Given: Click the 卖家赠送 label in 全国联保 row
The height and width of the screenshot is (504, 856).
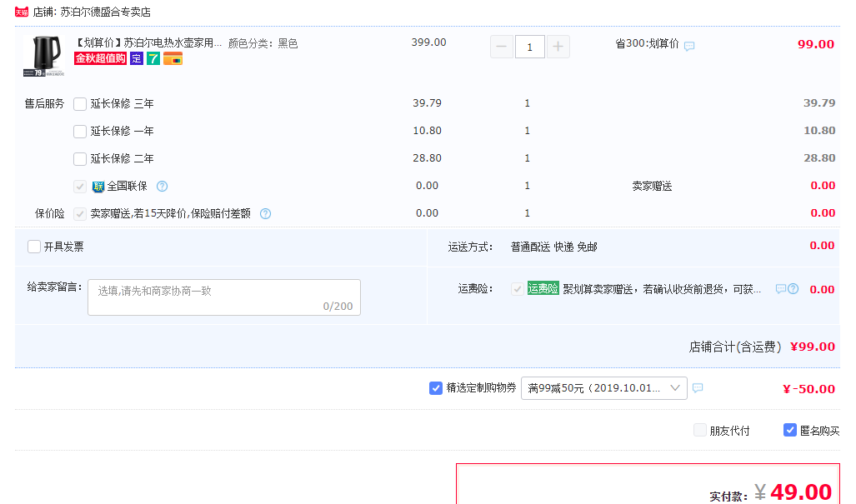Looking at the screenshot, I should (652, 187).
